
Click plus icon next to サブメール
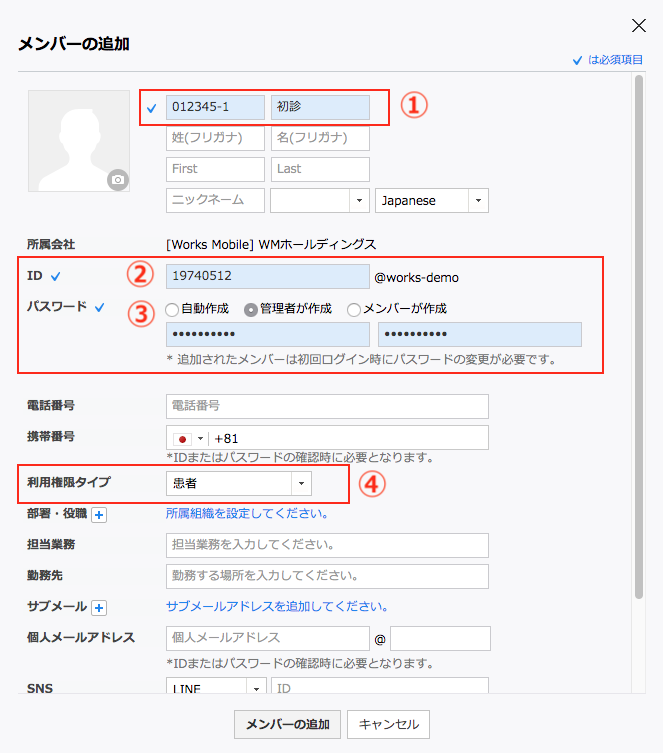(x=100, y=607)
